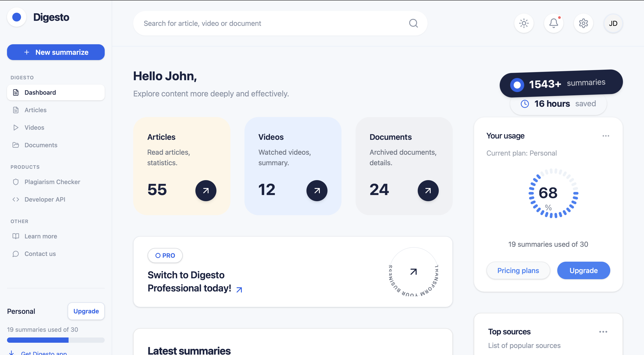Screen dimensions: 644x355
Task: Open the Documents details arrow button
Action: pos(428,190)
